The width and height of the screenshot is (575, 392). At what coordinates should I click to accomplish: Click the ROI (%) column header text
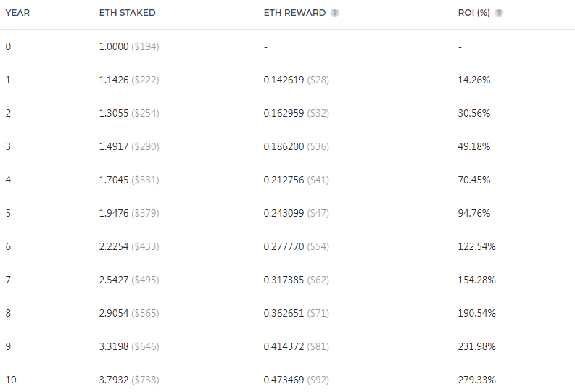(x=474, y=13)
